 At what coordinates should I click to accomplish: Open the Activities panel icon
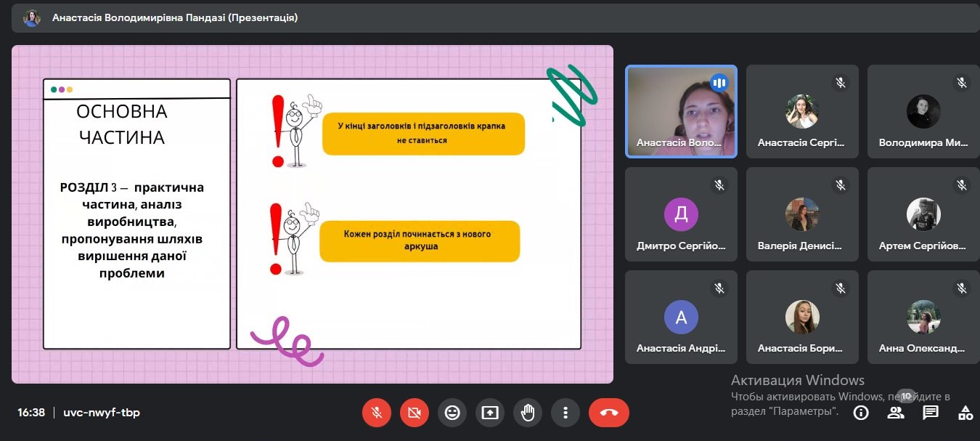(965, 413)
